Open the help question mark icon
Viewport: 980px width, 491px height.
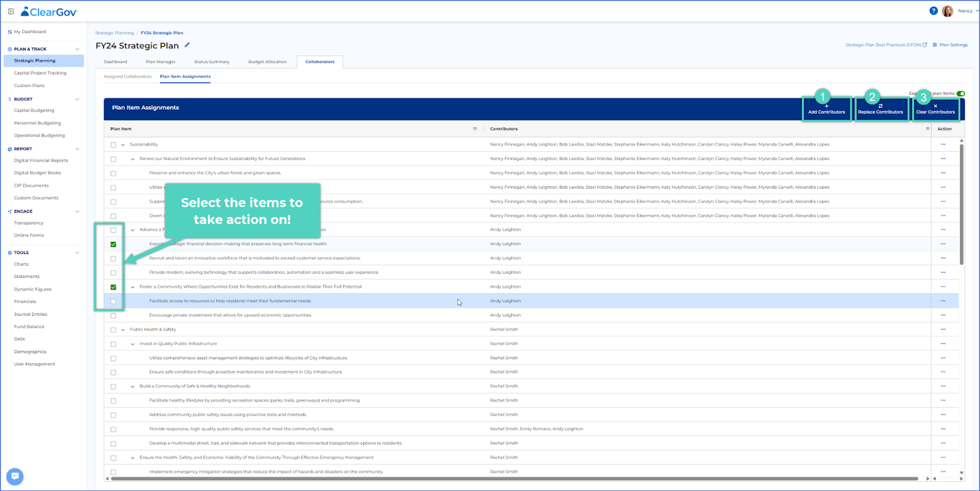tap(933, 11)
